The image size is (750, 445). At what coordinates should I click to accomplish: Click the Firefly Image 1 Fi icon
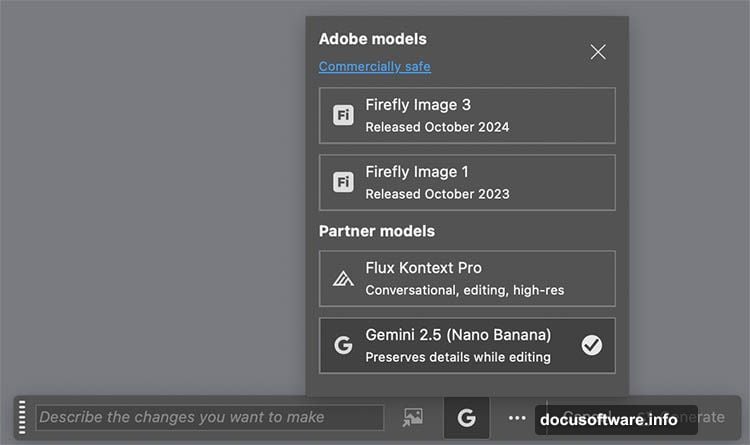click(x=343, y=182)
